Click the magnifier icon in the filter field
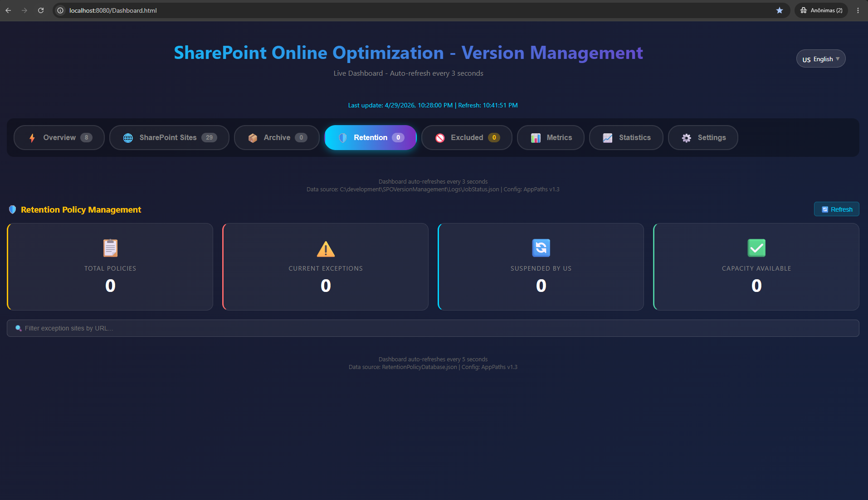868x500 pixels. click(19, 328)
